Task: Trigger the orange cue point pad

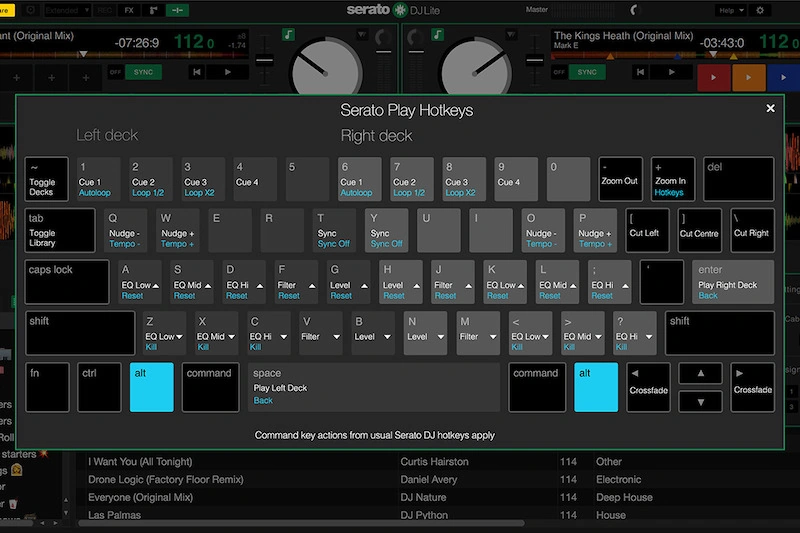Action: click(x=748, y=78)
